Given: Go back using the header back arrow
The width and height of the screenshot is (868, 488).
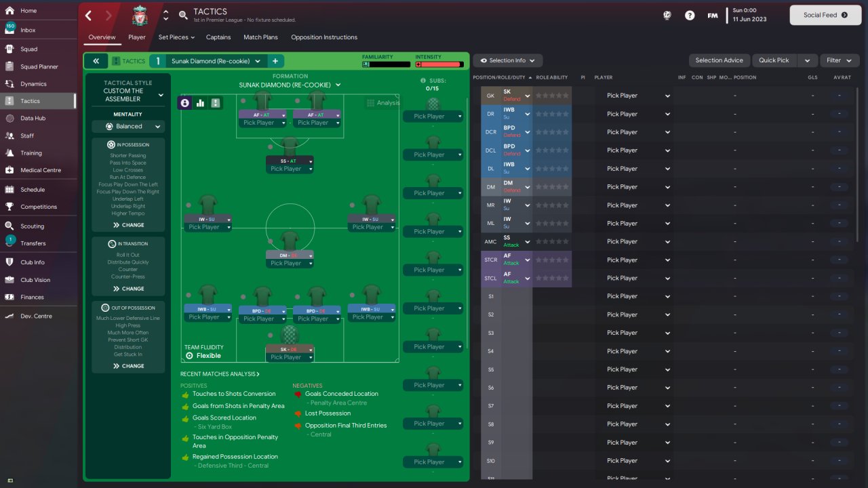Looking at the screenshot, I should 89,15.
